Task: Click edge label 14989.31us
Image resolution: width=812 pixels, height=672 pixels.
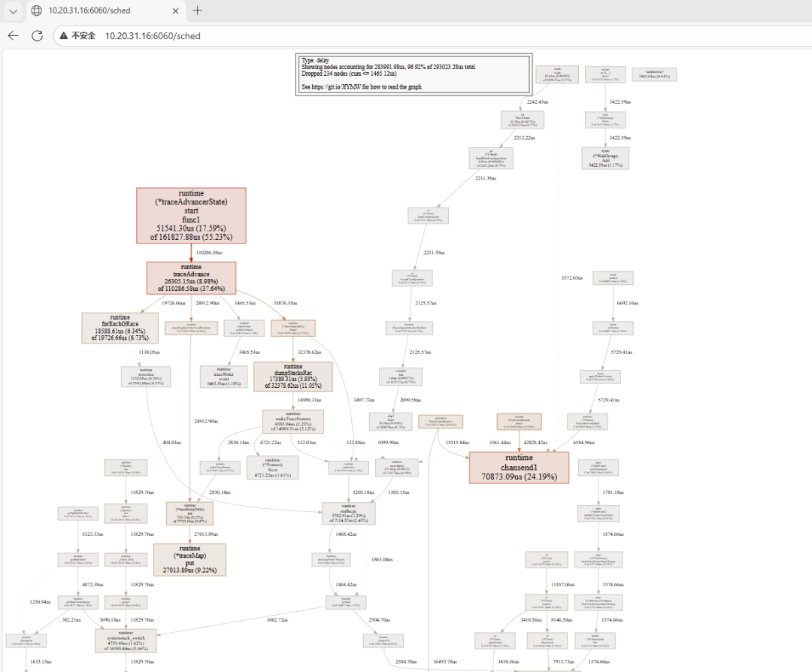Action: tap(310, 400)
